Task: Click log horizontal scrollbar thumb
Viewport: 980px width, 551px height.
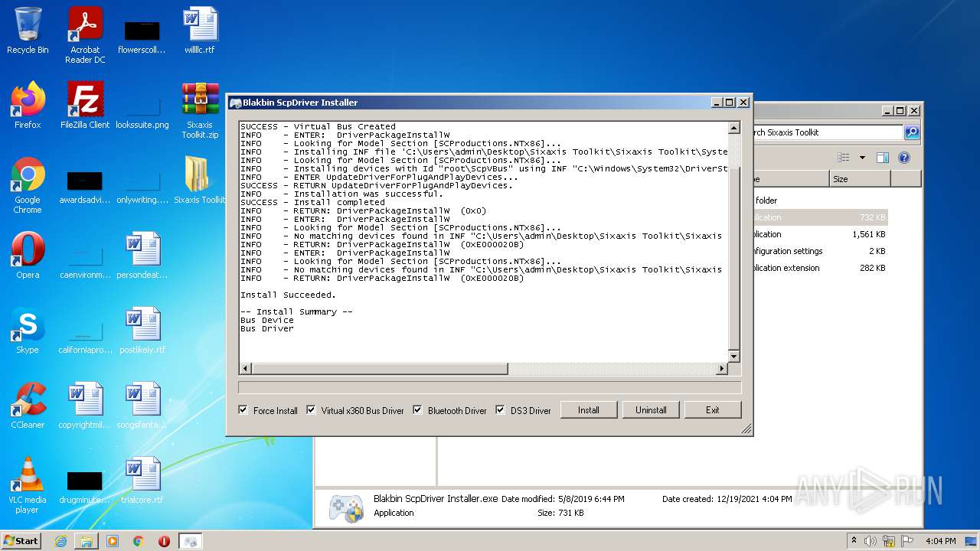Action: click(x=380, y=369)
